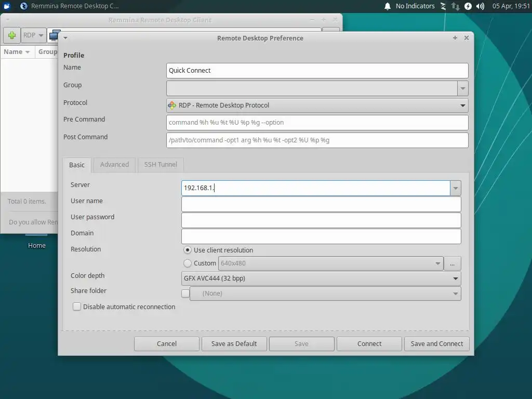Open the clock showing 05 Apr, 19:51
The width and height of the screenshot is (532, 399).
click(511, 6)
